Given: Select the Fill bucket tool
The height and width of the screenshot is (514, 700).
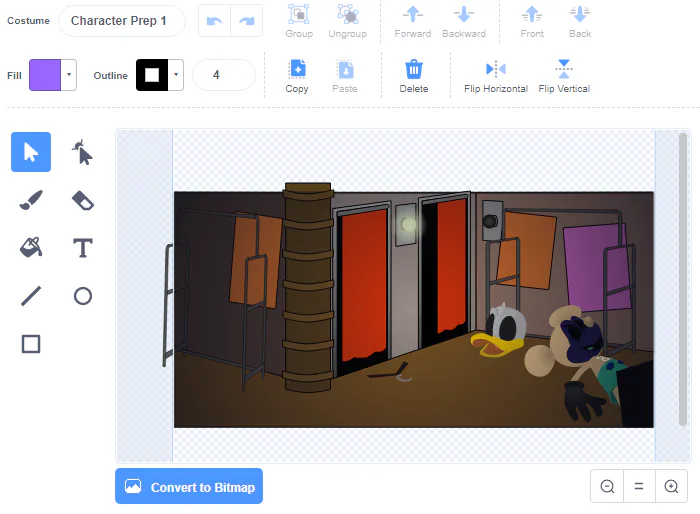Looking at the screenshot, I should (31, 248).
